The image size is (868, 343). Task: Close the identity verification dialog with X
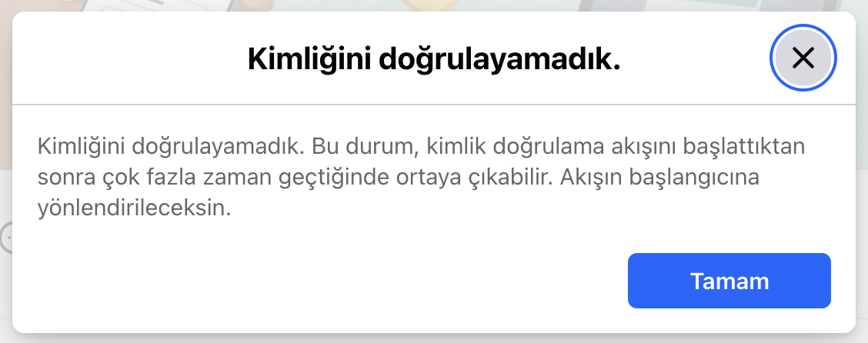[x=803, y=58]
